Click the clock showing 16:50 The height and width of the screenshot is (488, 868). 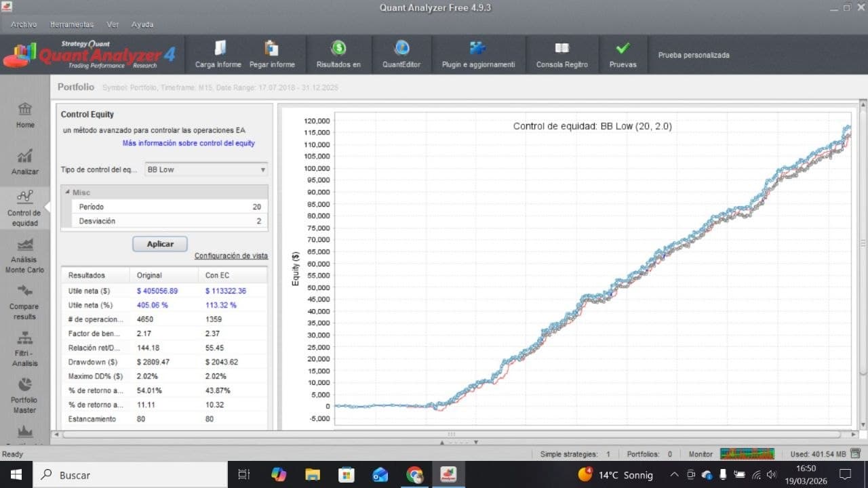coord(806,469)
